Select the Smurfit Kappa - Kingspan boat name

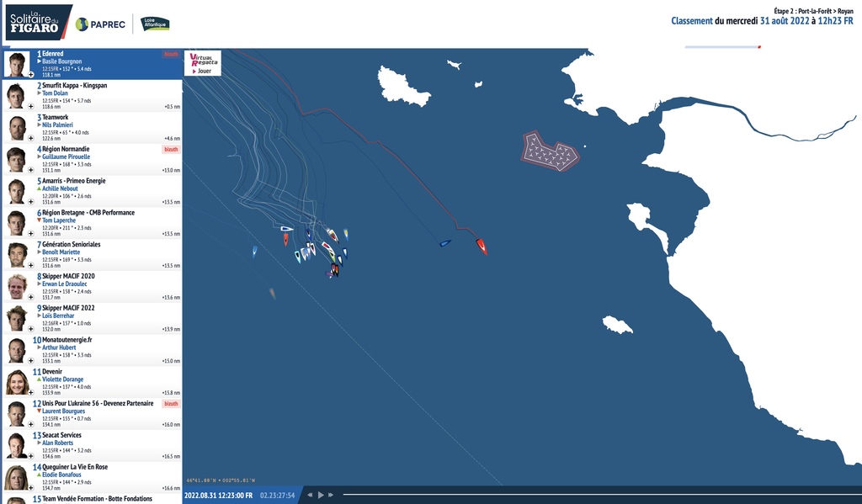75,85
